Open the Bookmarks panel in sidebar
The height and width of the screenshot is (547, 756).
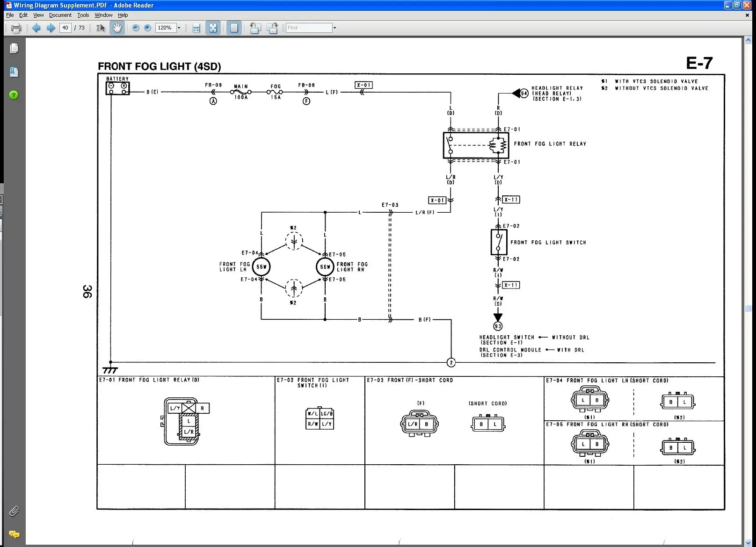(x=14, y=72)
